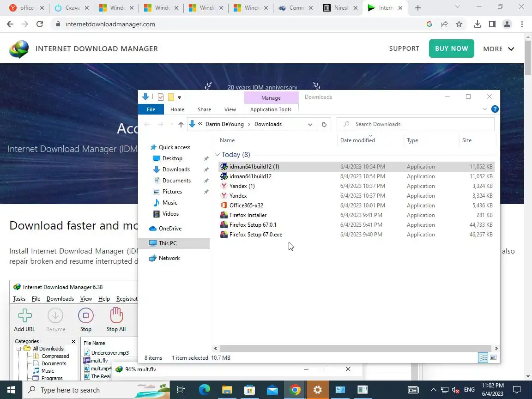
Task: Open Settings gear on the taskbar
Action: pyautogui.click(x=318, y=390)
